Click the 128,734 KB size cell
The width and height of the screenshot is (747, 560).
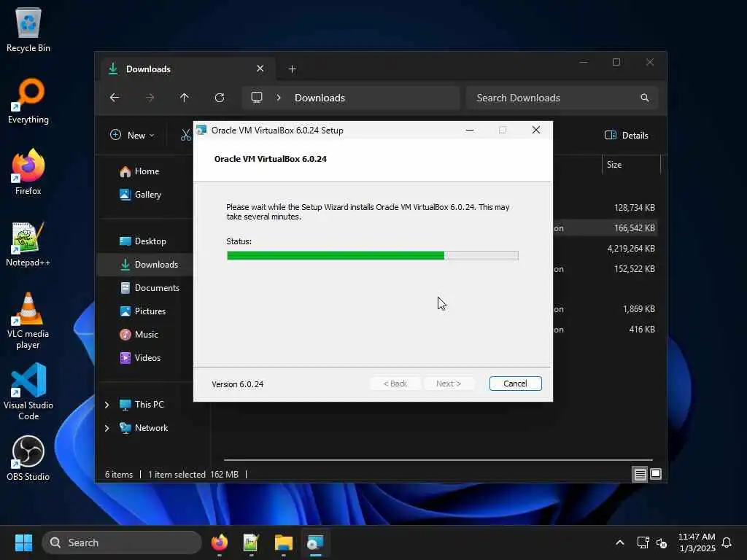pos(634,208)
